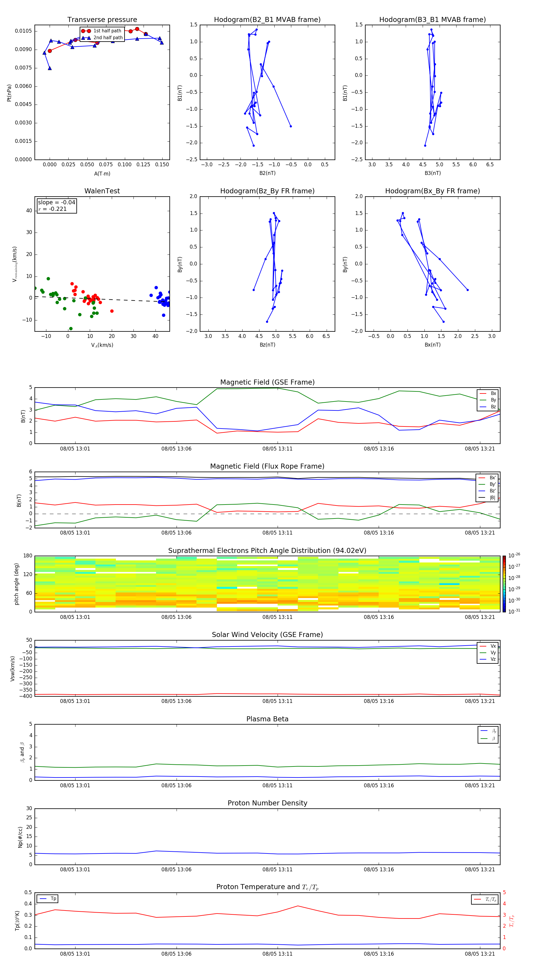The image size is (535, 980).
Task: Click the pitch angle distribution colorbar
Action: tap(504, 584)
